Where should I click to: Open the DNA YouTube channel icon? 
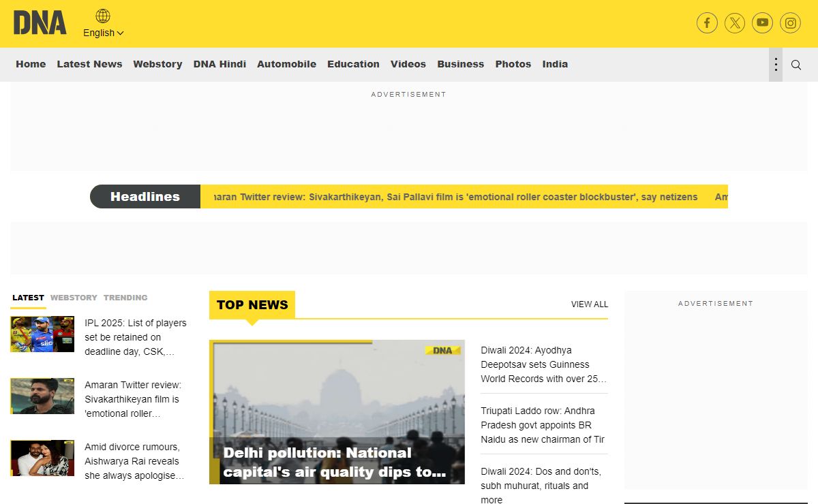point(763,23)
